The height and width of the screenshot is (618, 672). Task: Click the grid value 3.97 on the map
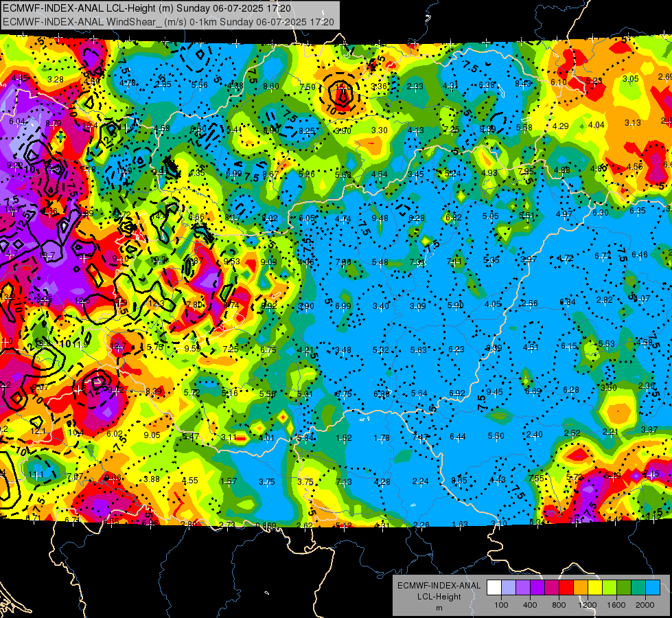click(529, 260)
